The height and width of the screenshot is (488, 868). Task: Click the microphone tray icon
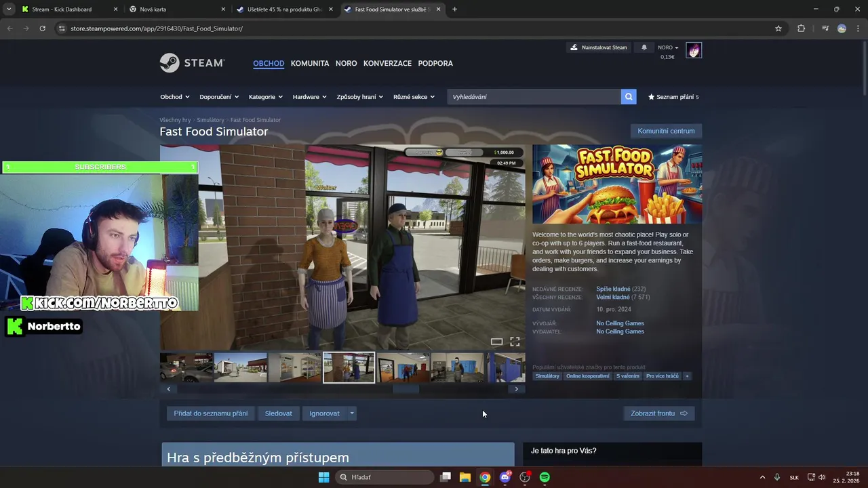tap(777, 477)
